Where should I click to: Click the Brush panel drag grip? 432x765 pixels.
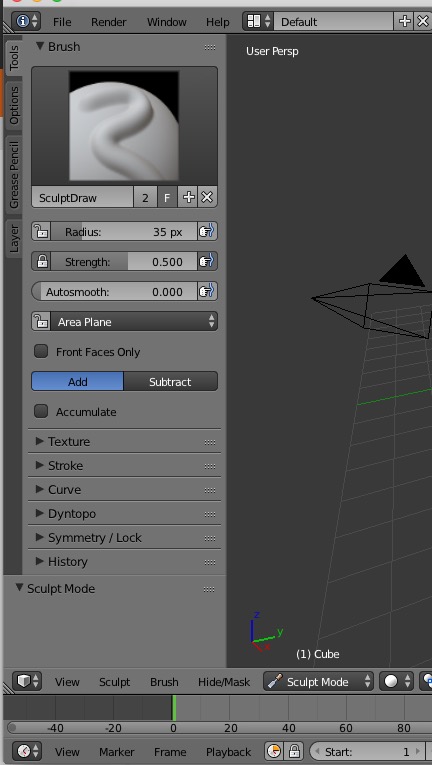click(x=210, y=47)
